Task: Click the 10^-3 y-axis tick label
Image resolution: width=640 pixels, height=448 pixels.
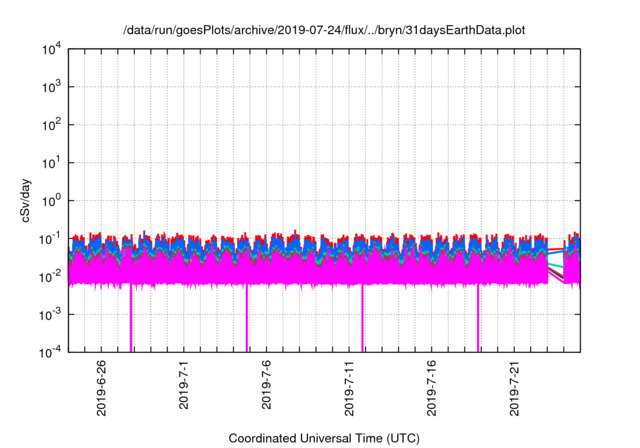Action: [x=50, y=315]
